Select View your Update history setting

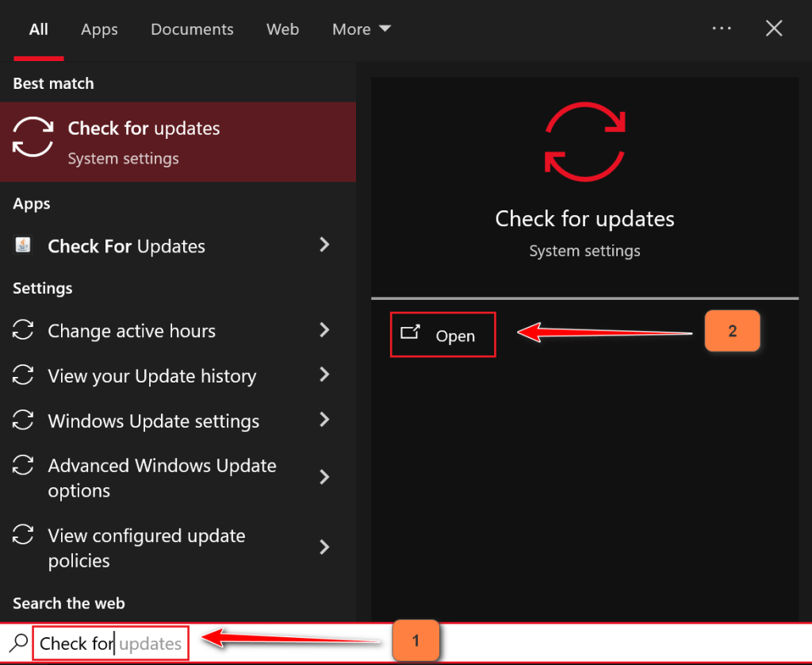pos(178,375)
